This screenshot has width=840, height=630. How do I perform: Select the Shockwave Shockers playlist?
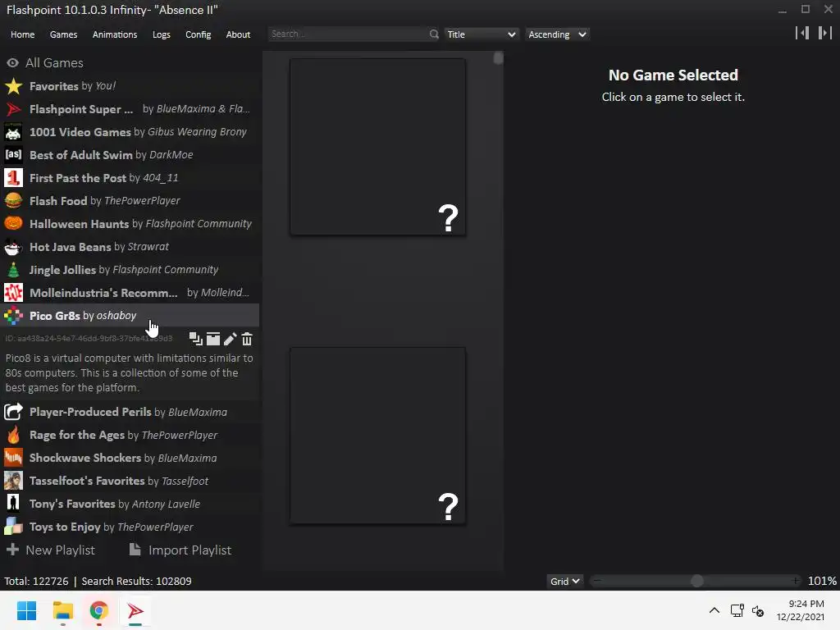pos(130,458)
